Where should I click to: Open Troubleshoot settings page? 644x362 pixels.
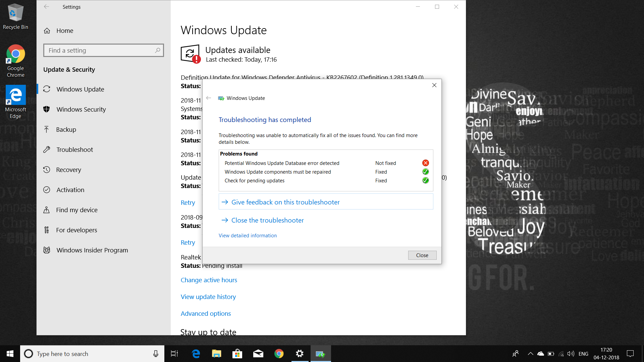coord(74,149)
